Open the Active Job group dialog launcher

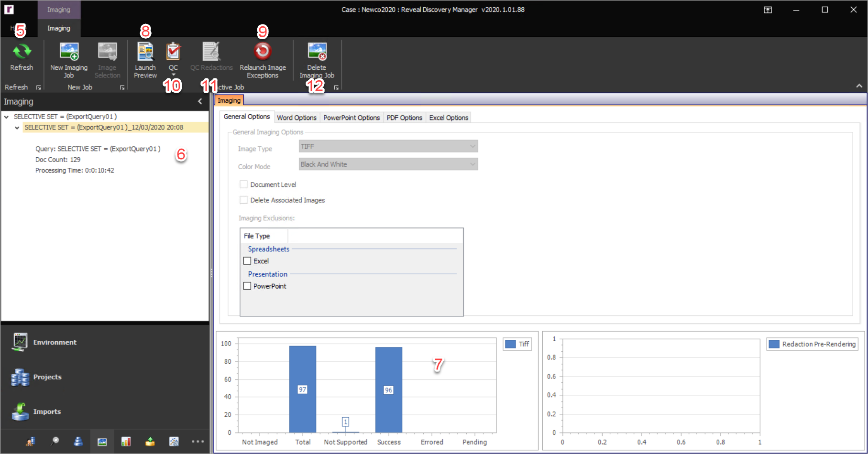pos(336,87)
